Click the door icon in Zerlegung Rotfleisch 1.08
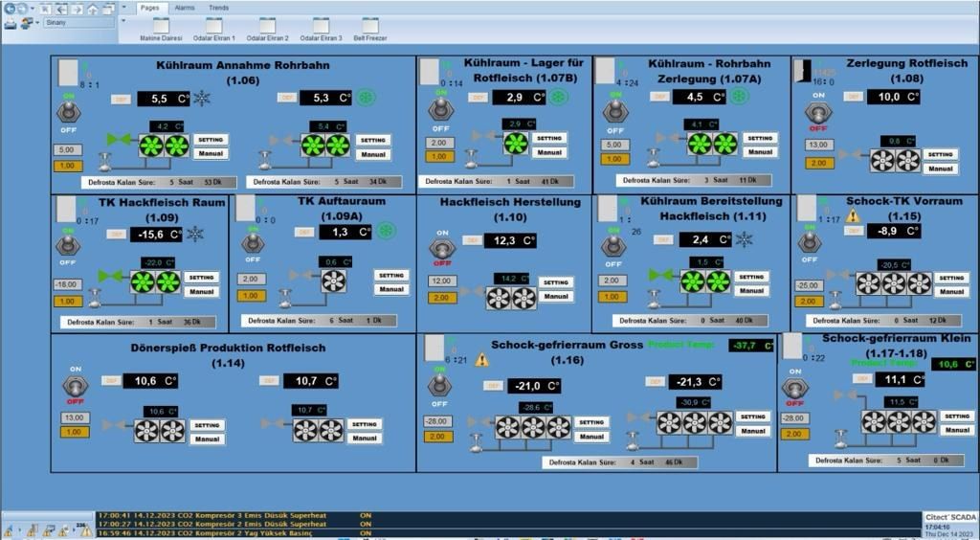Screen dimensions: 980x540 (x=802, y=71)
